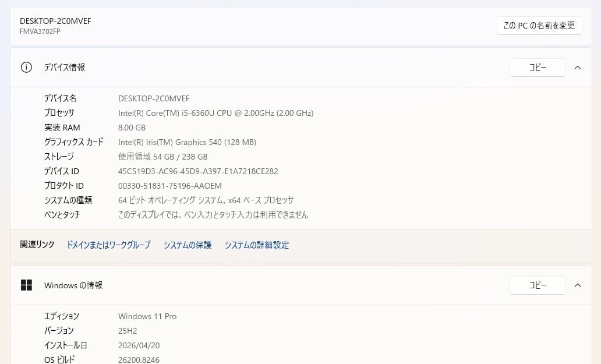
Task: Select the FMVA3702FP model text
Action: pos(40,31)
